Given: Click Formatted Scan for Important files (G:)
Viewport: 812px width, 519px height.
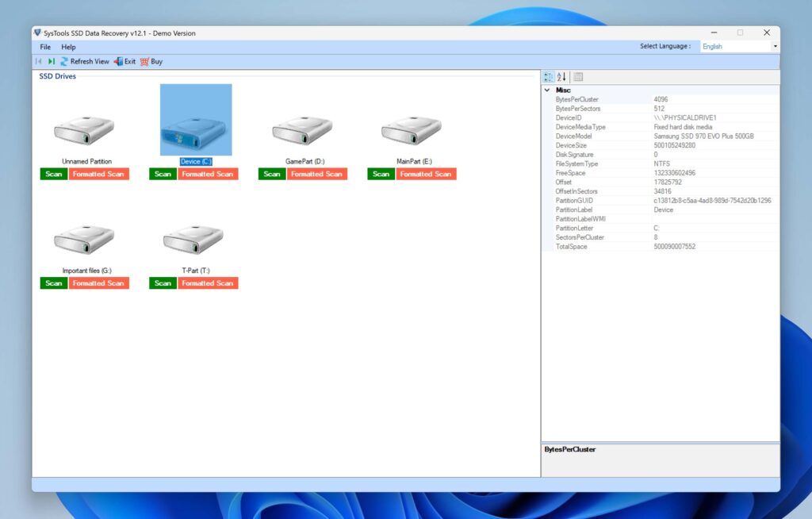Looking at the screenshot, I should [x=99, y=283].
